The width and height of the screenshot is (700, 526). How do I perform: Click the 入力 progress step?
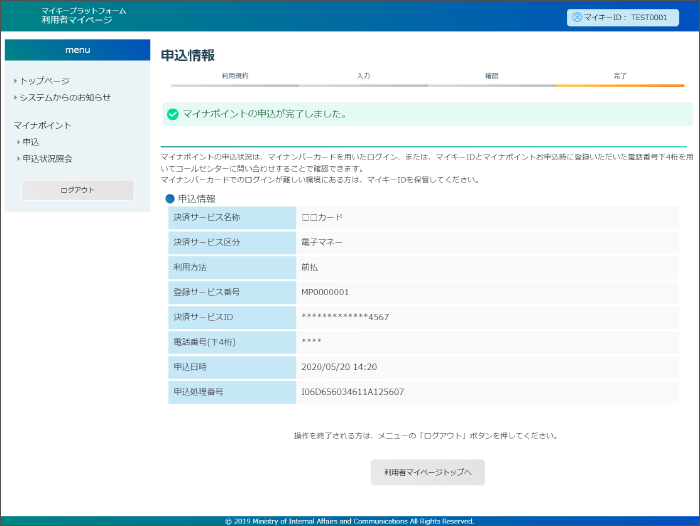tap(363, 76)
